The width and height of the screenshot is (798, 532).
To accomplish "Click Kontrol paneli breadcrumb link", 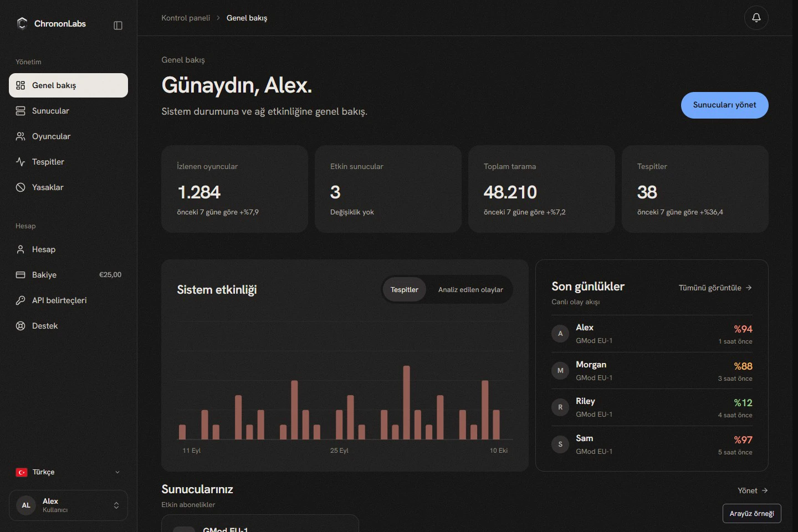I will click(x=186, y=18).
